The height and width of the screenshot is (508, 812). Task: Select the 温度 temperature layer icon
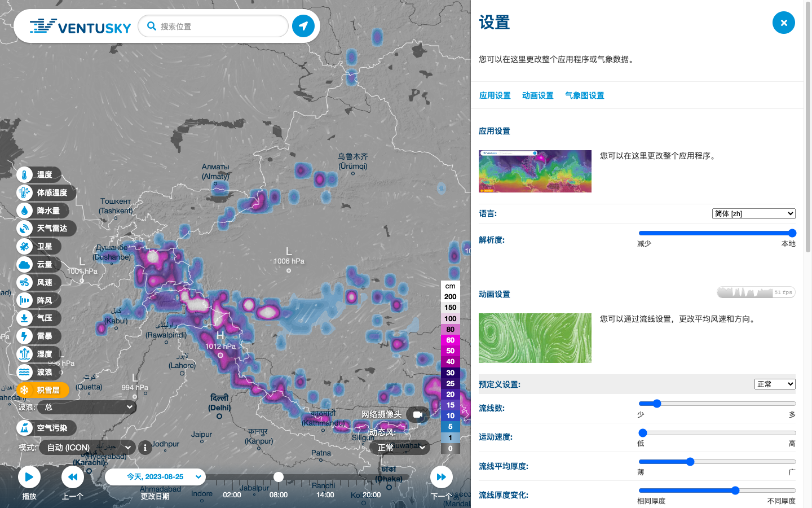[x=24, y=175]
